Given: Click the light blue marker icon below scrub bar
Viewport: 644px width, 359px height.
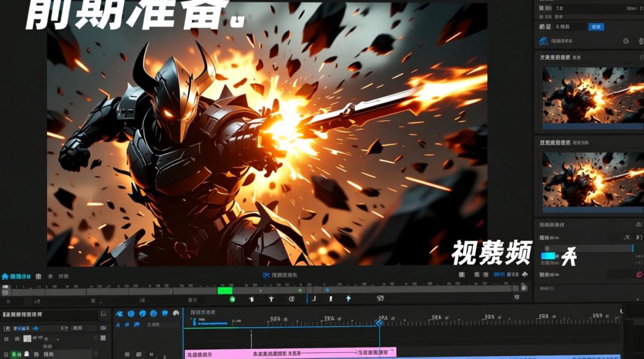Looking at the screenshot, I should pos(348,299).
